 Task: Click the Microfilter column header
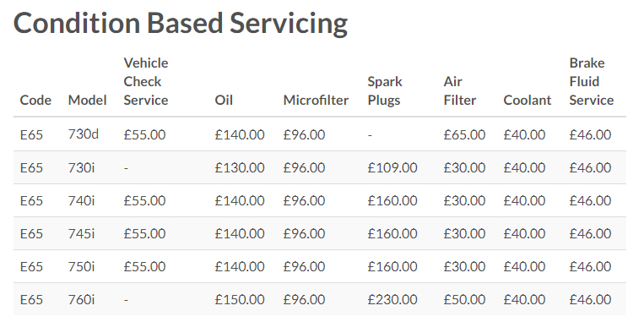(316, 100)
